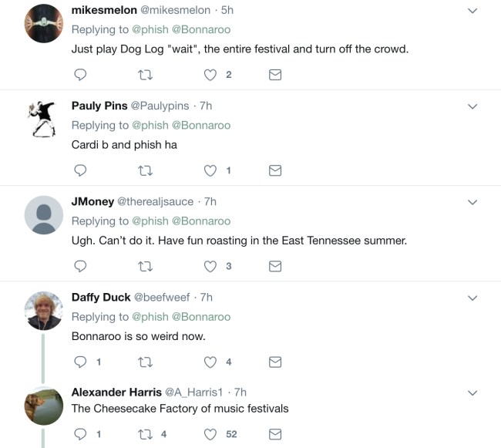Message Daffy Duck's tweet using envelope icon
This screenshot has width=501, height=448.
pyautogui.click(x=274, y=362)
